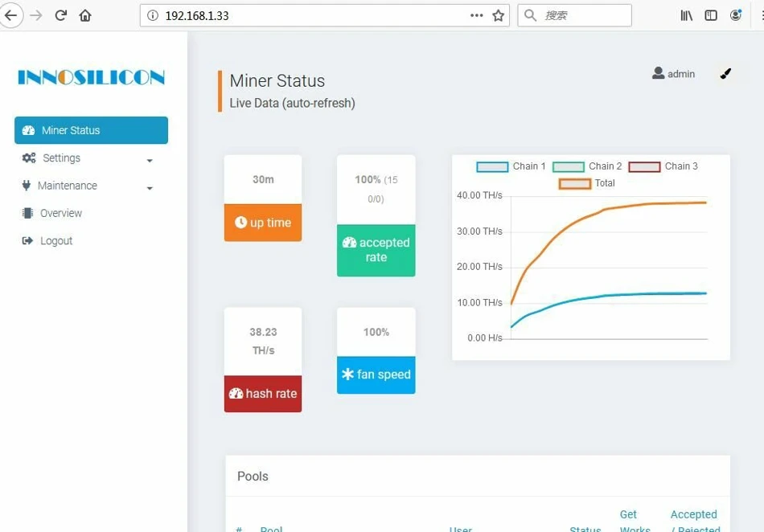Select Miner Status in sidebar
The image size is (764, 532).
click(x=91, y=130)
